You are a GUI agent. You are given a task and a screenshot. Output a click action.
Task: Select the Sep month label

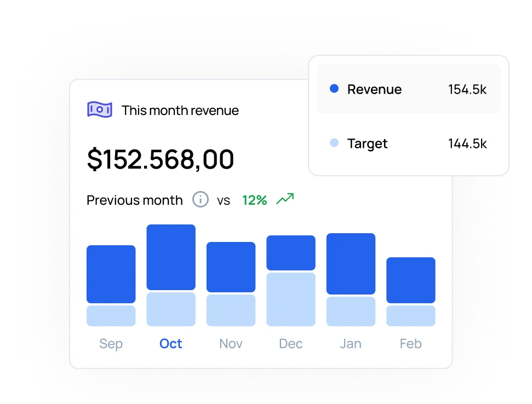(111, 344)
